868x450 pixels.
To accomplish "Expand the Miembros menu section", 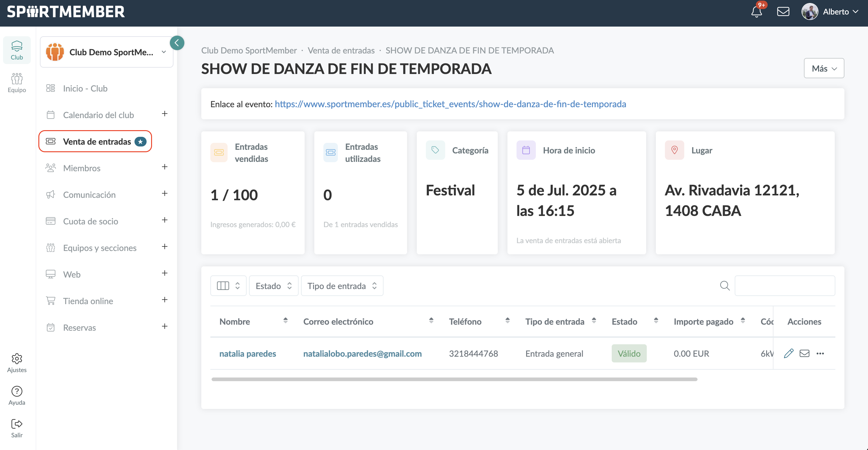I will coord(164,167).
